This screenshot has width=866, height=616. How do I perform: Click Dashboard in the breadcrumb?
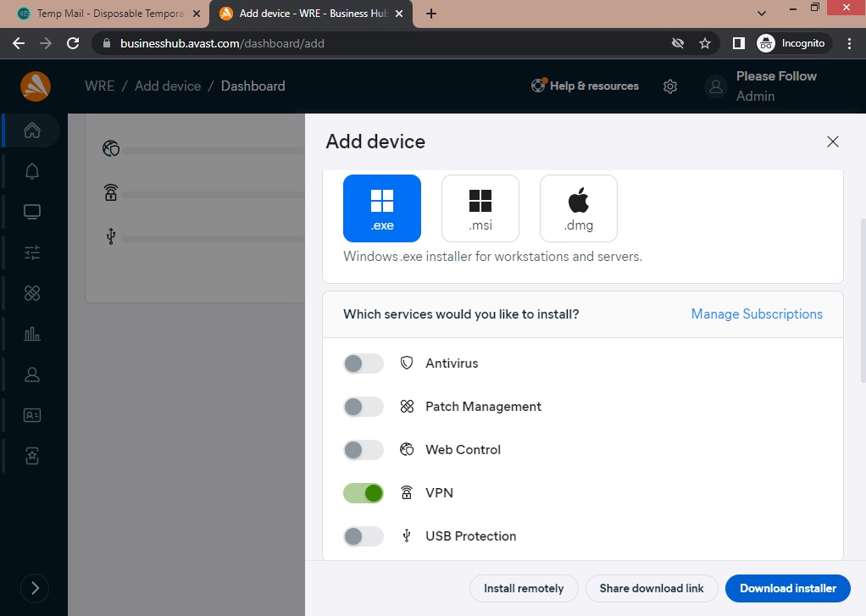253,86
